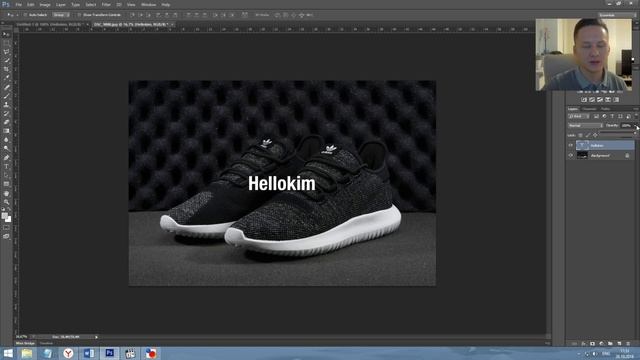Open the Normal blend mode dropdown
This screenshot has height=360, width=640.
pyautogui.click(x=585, y=126)
